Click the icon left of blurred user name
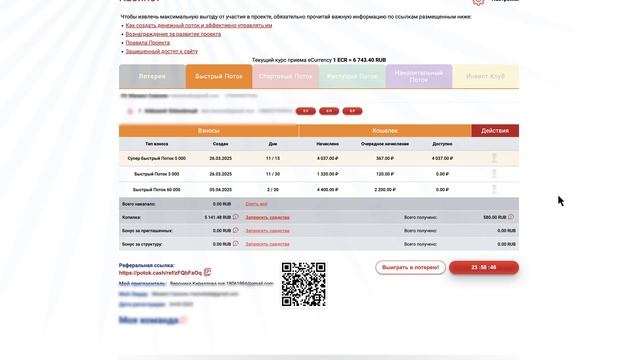Image resolution: width=640 pixels, height=360 pixels. pyautogui.click(x=130, y=111)
